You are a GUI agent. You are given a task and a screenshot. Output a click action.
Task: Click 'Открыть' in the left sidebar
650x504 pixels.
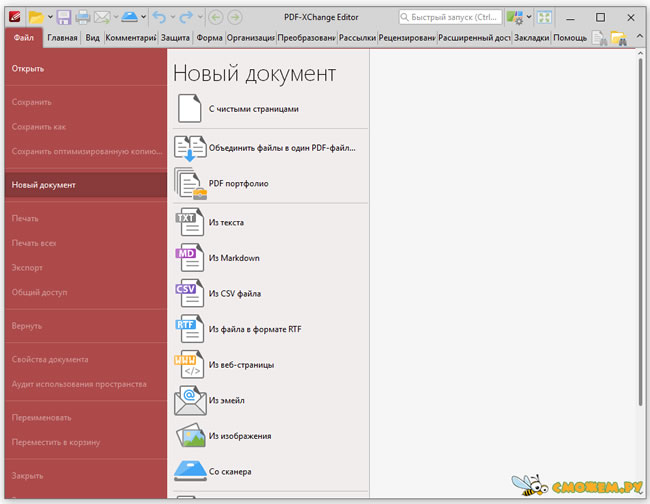[28, 69]
